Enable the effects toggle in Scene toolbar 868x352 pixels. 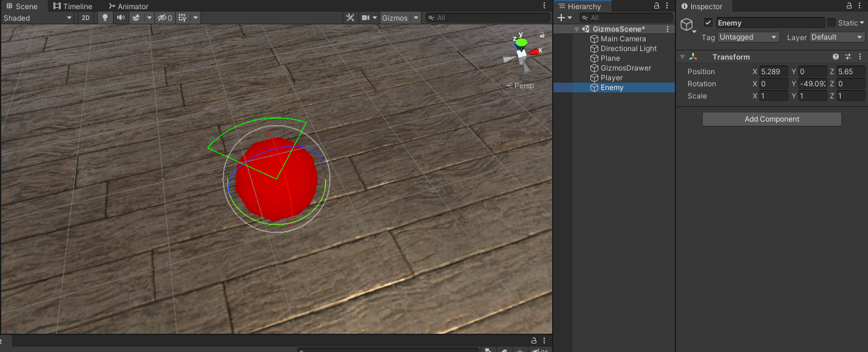click(136, 18)
